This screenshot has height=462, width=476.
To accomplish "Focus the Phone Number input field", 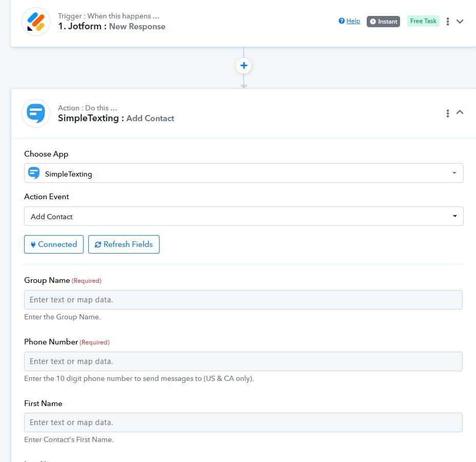I will tap(243, 361).
